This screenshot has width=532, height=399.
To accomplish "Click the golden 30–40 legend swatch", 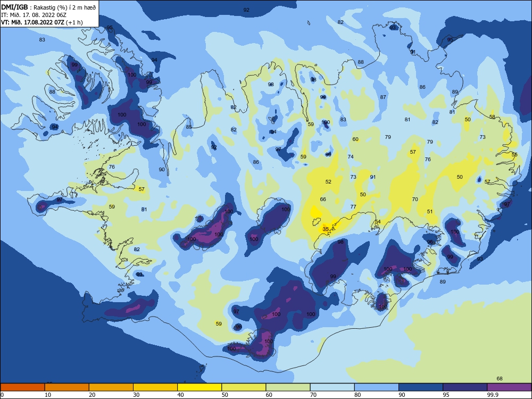I will [x=155, y=387].
